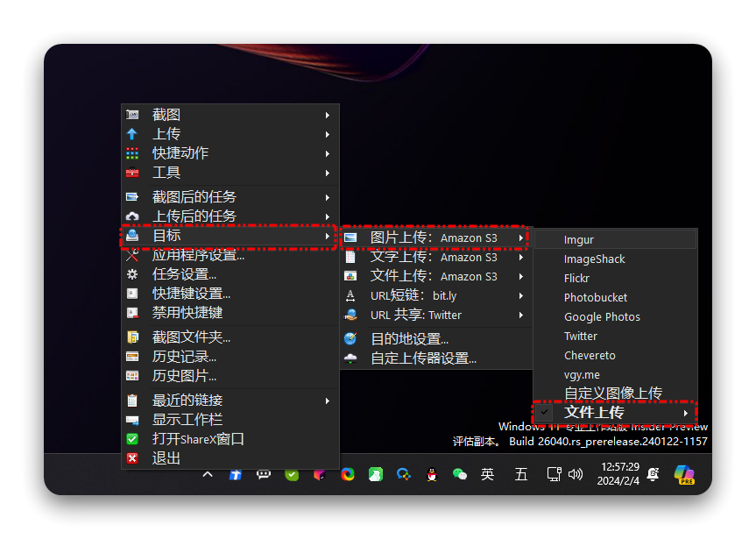Click the speaker volume tray icon
Screen dimensions: 756x539
tap(576, 474)
